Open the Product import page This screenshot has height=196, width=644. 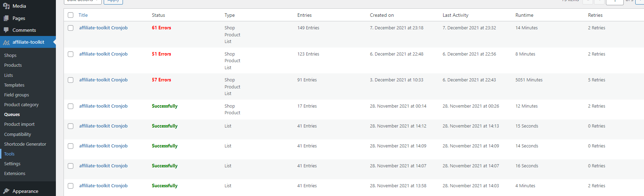pos(19,124)
